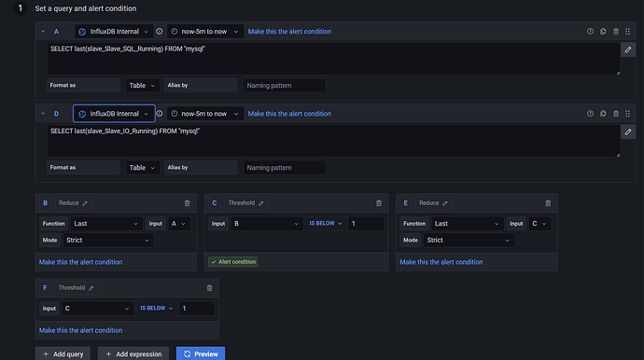644x360 pixels.
Task: Delete Threshold expression C
Action: click(379, 203)
